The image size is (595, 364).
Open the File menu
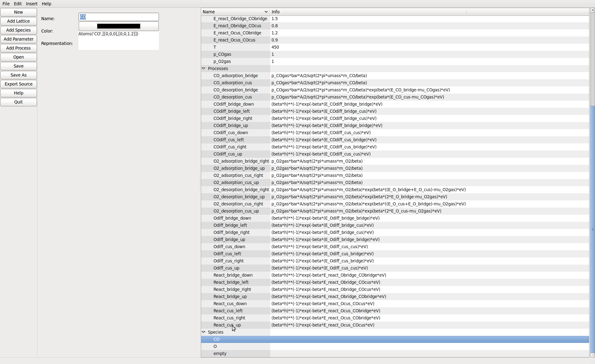pos(6,3)
